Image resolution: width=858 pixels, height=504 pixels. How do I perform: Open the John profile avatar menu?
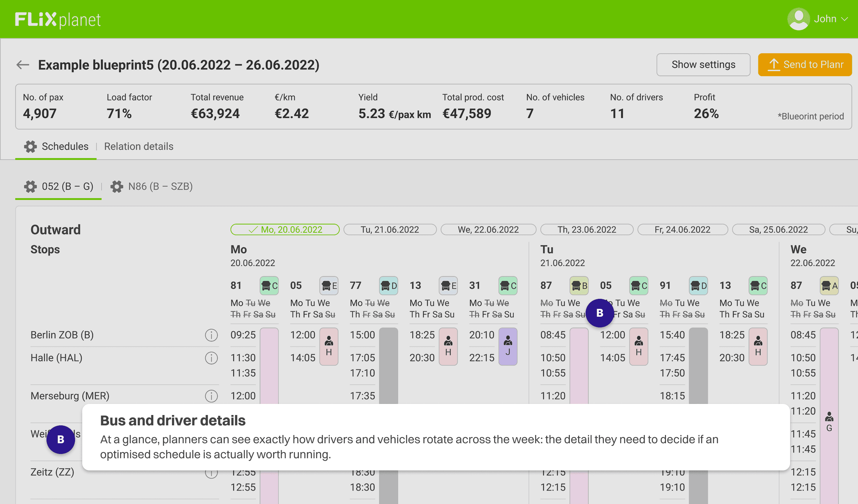(x=798, y=19)
